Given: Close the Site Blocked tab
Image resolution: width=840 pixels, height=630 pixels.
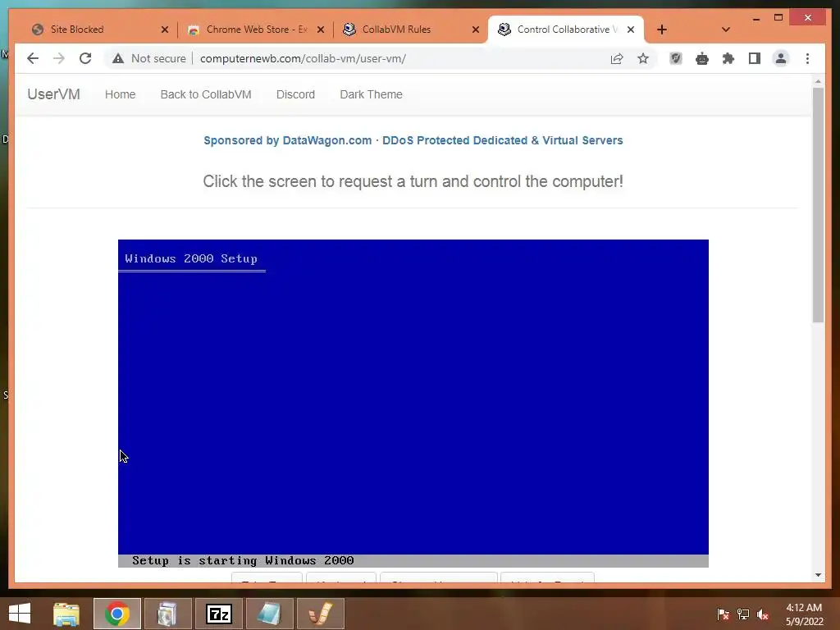Looking at the screenshot, I should pyautogui.click(x=164, y=30).
